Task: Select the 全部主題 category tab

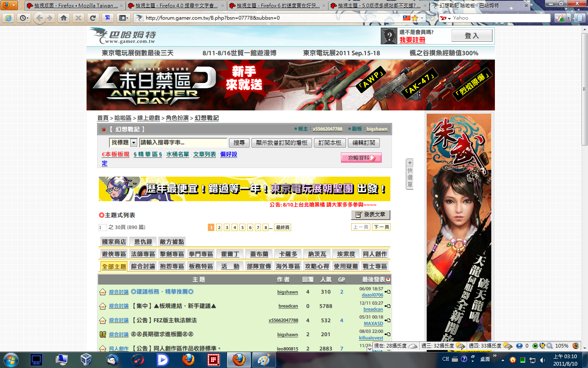Action: pos(114,267)
